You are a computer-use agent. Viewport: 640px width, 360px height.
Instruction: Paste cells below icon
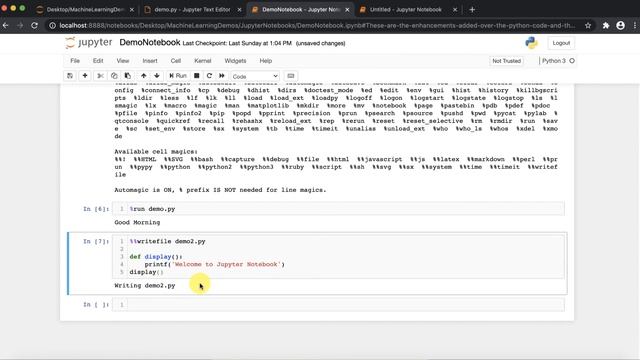point(128,76)
